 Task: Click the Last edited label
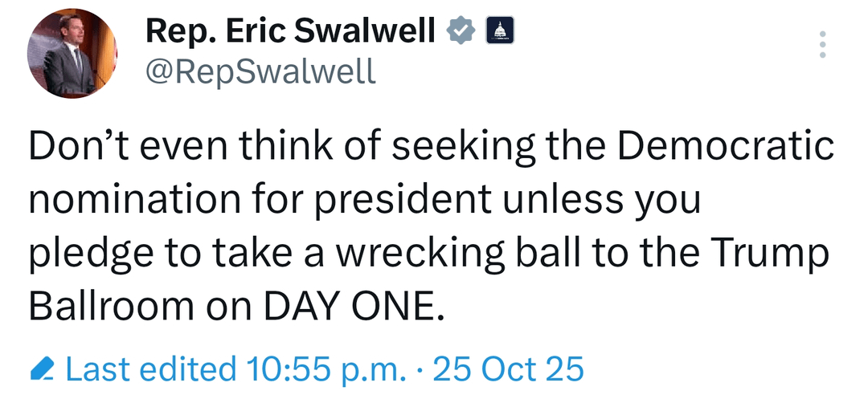(x=151, y=368)
